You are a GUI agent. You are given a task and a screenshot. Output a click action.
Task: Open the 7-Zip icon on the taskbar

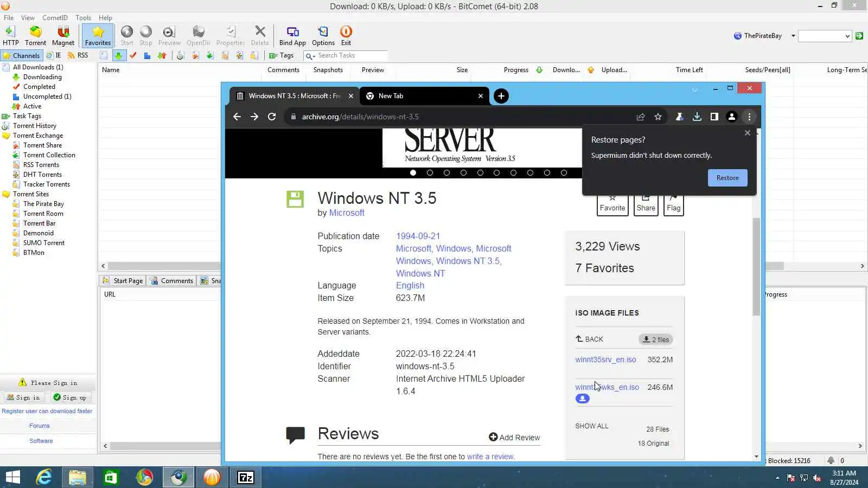point(246,477)
